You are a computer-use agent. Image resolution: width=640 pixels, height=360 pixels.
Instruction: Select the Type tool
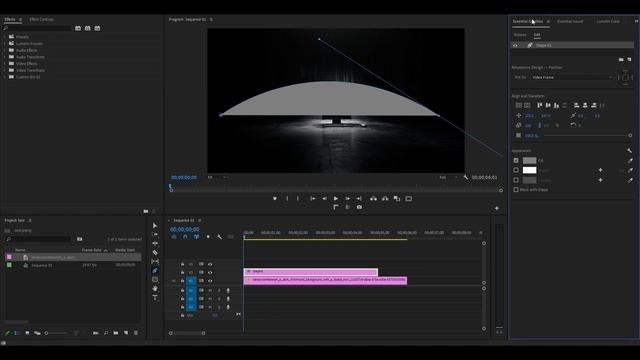[155, 298]
